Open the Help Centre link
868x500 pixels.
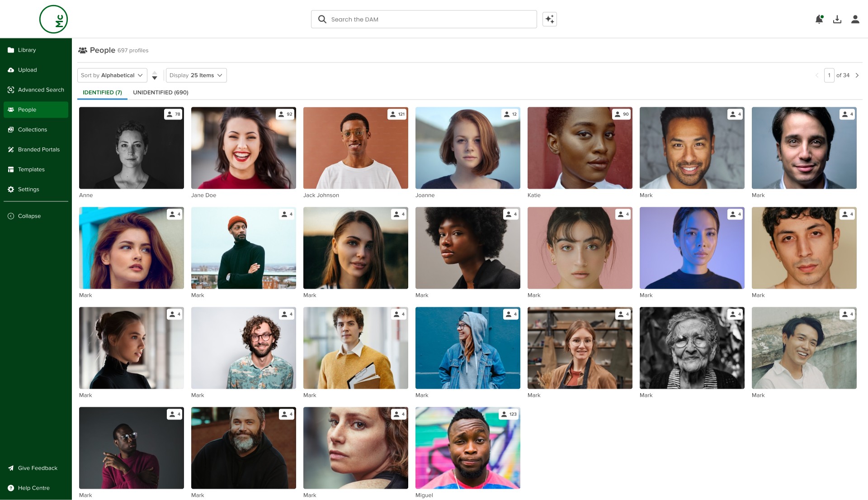[x=33, y=488]
